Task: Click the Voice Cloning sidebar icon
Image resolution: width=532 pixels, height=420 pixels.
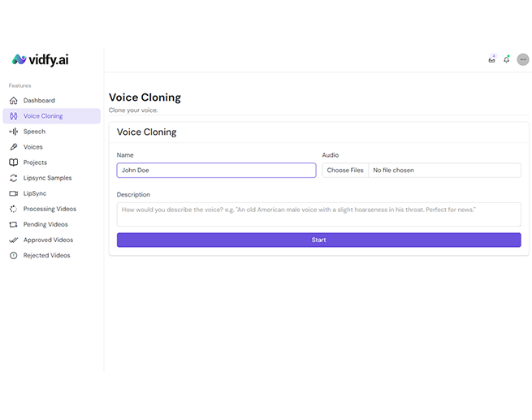Action: (14, 116)
